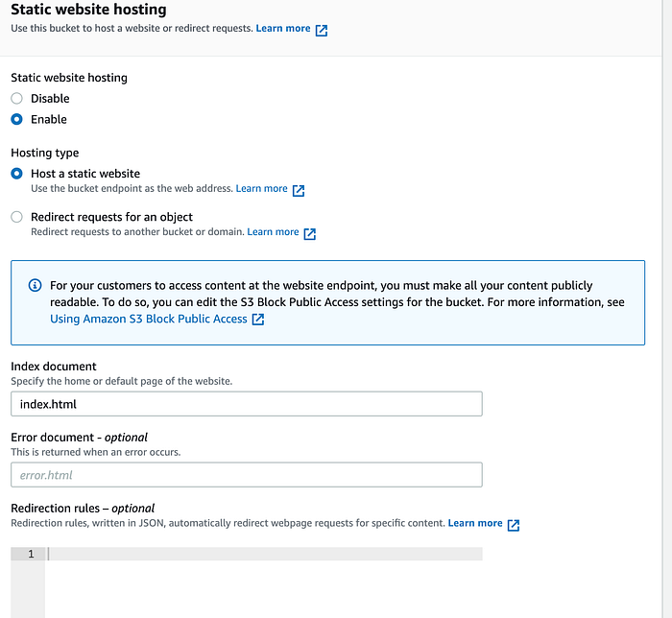
Task: Click external link icon under Host a static website
Action: coord(299,191)
